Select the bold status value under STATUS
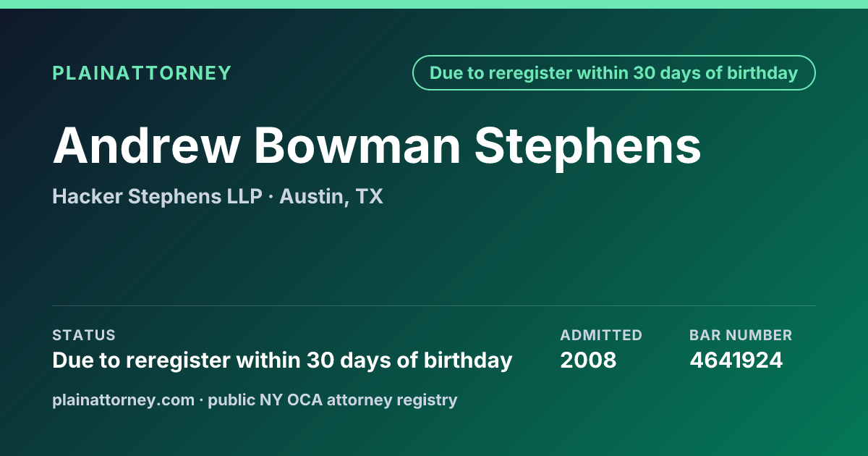Image resolution: width=868 pixels, height=456 pixels. coord(282,360)
